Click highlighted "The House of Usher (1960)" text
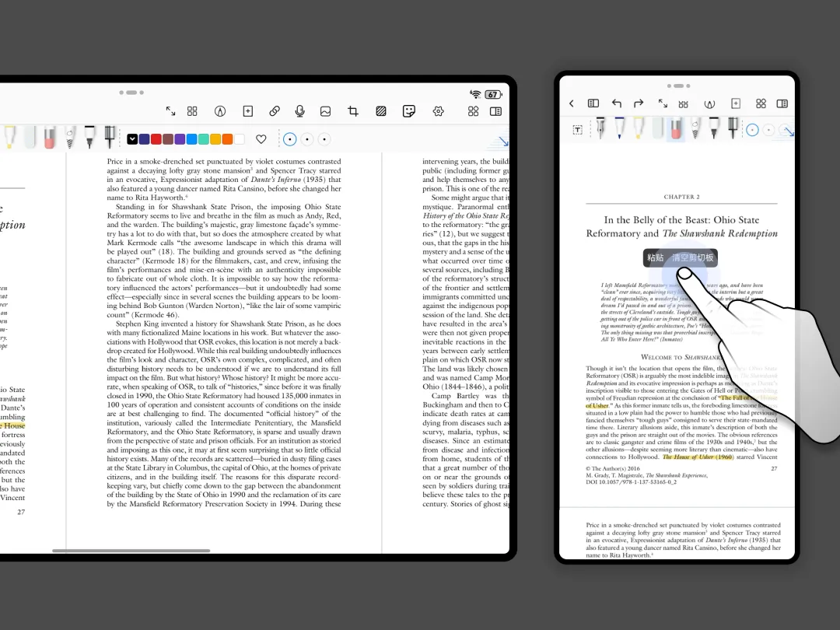Viewport: 840px width, 630px height. (698, 457)
